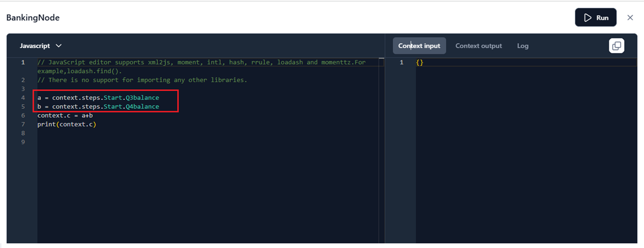Click the BankingNode title
This screenshot has height=248, width=644.
(x=33, y=18)
